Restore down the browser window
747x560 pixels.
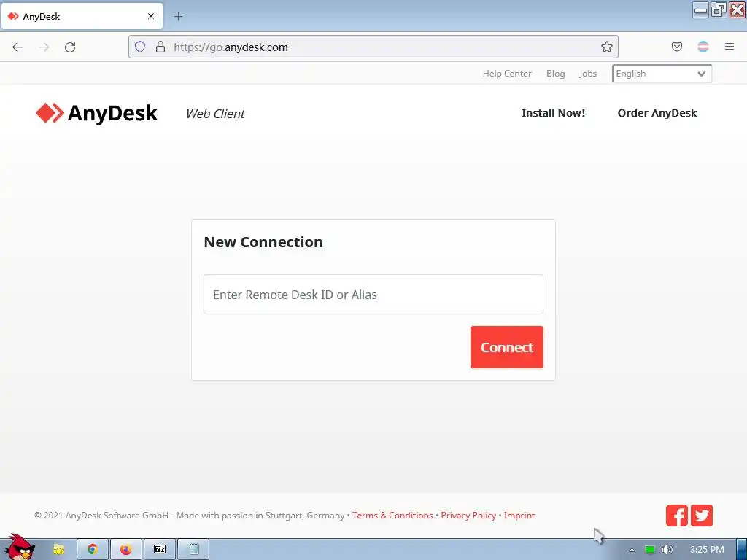pos(719,10)
